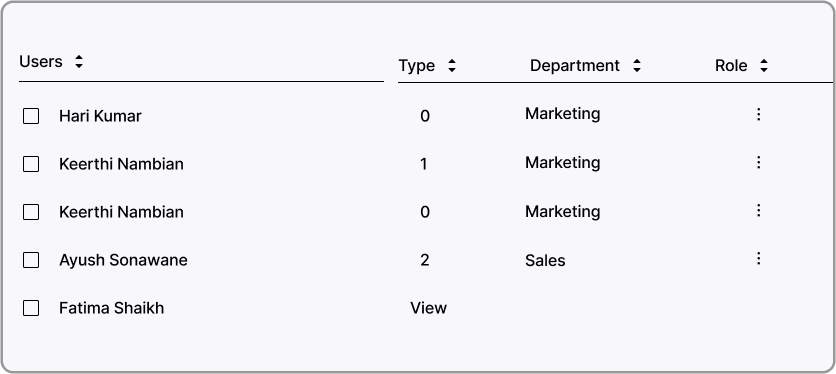This screenshot has width=836, height=374.
Task: Open the three-dot menu for Hari Kumar
Action: tap(758, 114)
